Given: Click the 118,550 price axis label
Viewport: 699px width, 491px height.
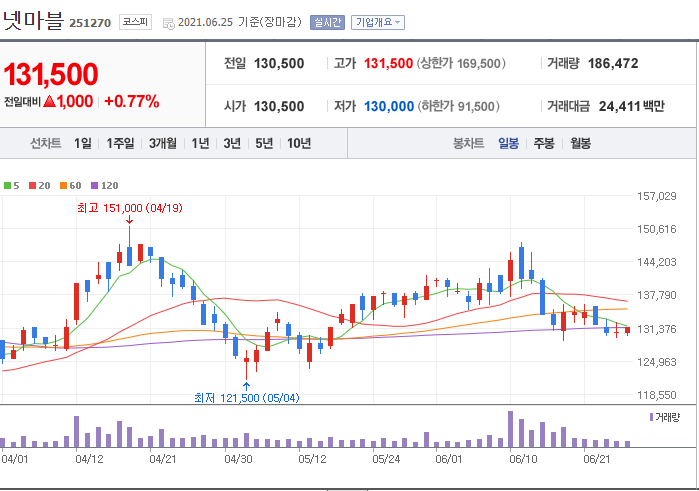Looking at the screenshot, I should point(657,395).
